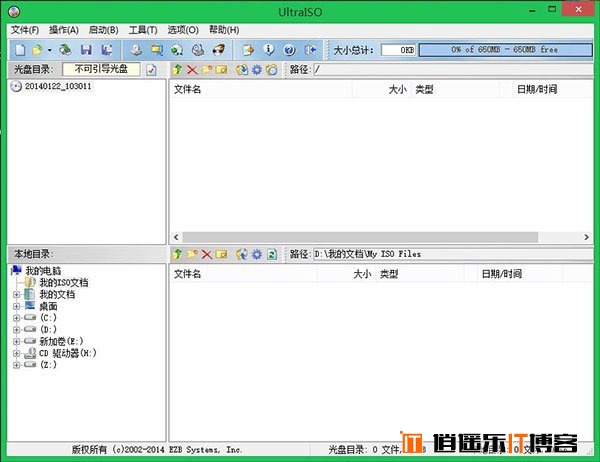Click the Exit door icon on toolbar

[x=310, y=50]
